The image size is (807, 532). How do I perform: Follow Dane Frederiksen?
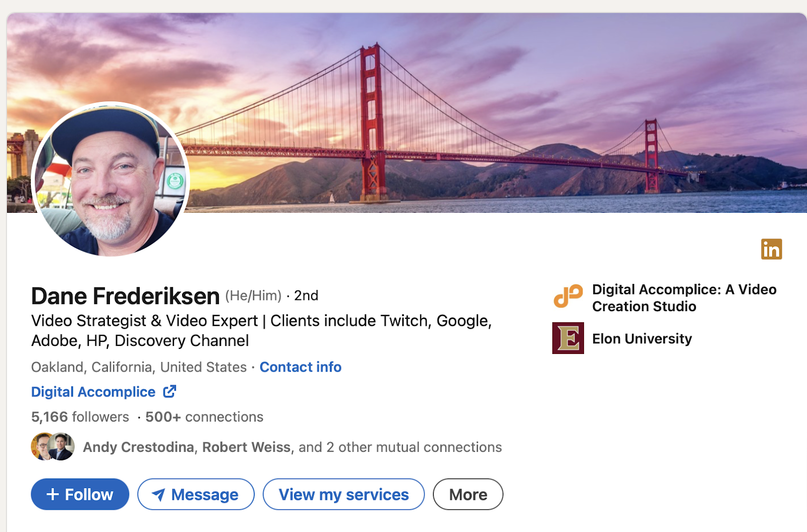(x=80, y=494)
